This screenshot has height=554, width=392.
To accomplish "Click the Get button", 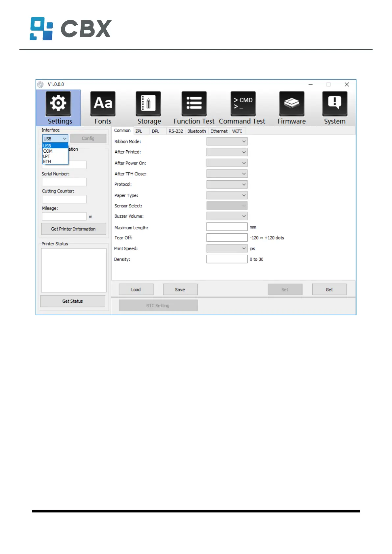I will coord(329,290).
